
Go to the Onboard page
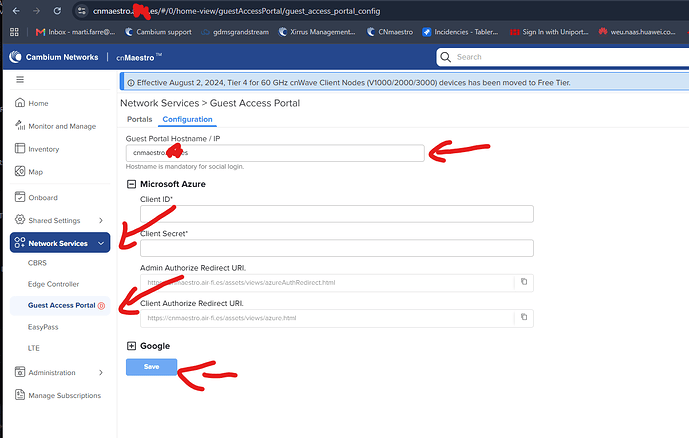36,197
